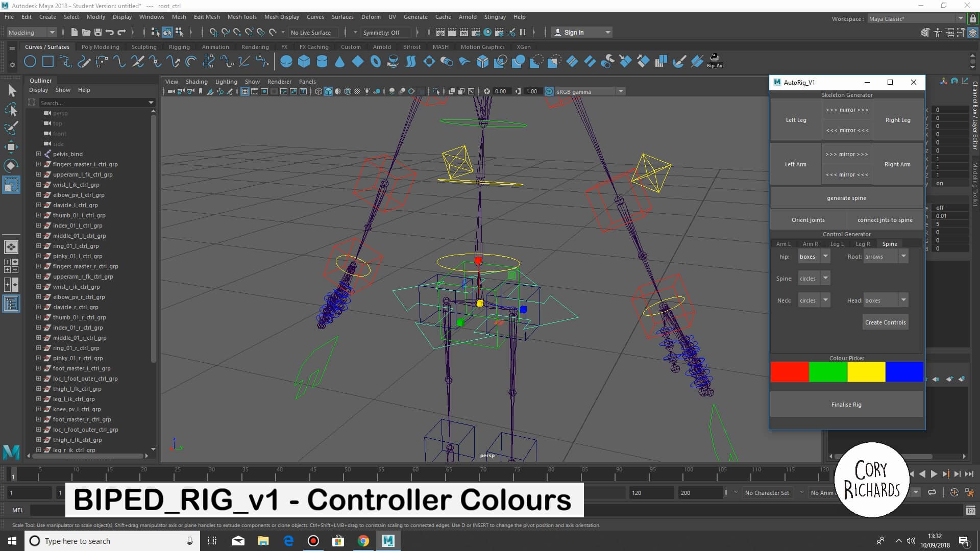Select the EP Curve tool icon on the shelf
Image resolution: width=980 pixels, height=551 pixels.
(84, 61)
